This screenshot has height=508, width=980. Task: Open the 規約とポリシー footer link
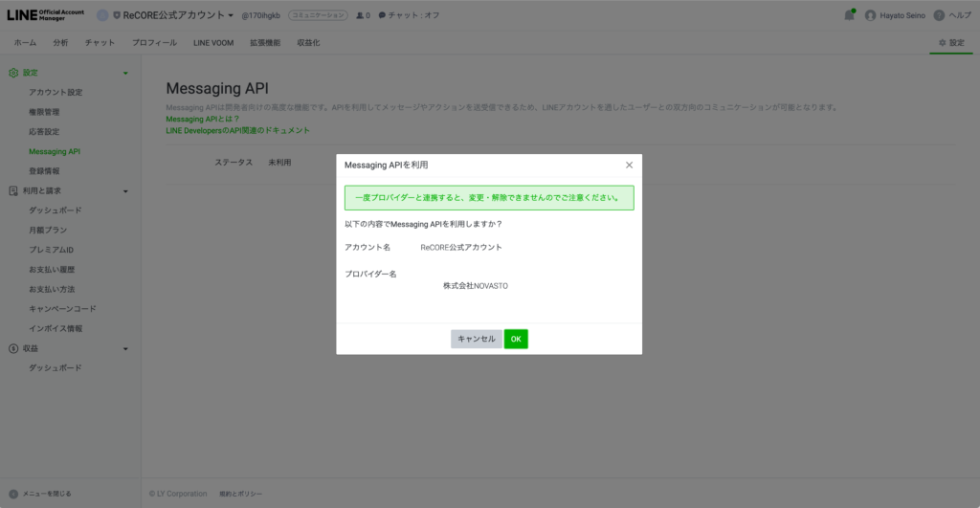point(240,494)
